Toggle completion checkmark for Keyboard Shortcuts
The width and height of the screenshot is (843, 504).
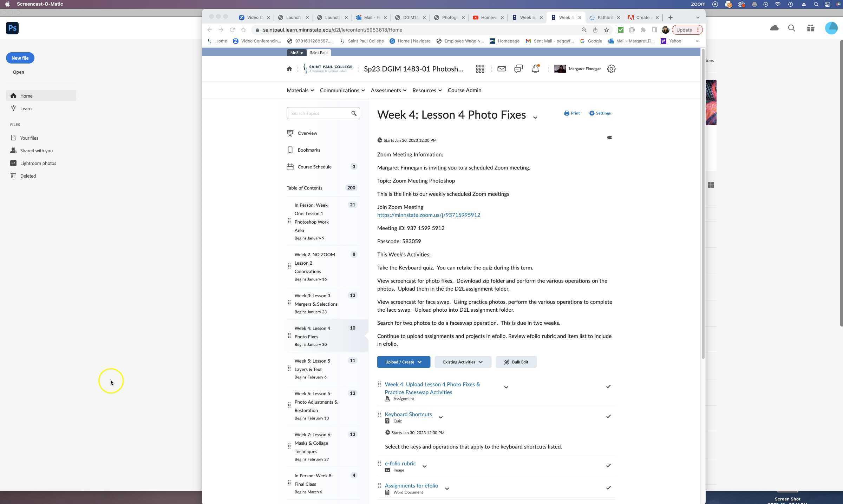pos(608,416)
